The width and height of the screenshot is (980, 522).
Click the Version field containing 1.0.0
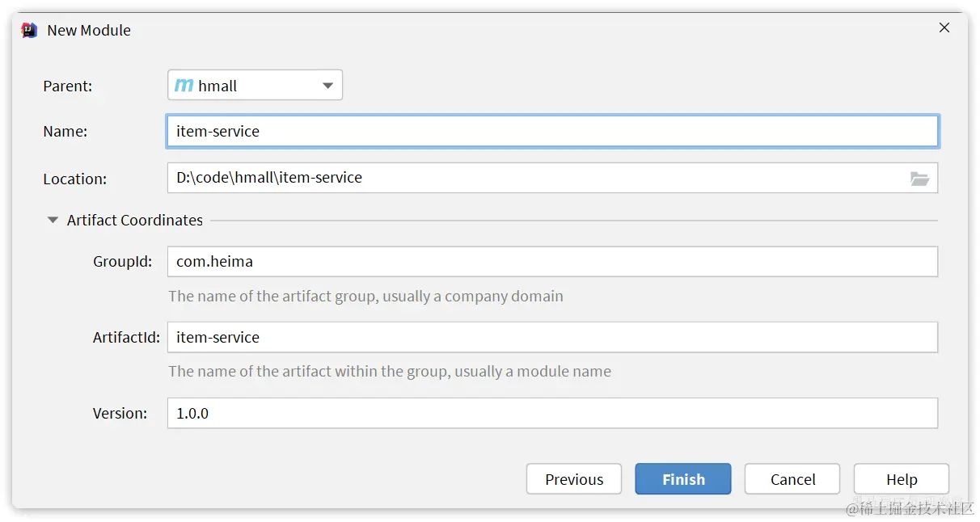point(552,413)
